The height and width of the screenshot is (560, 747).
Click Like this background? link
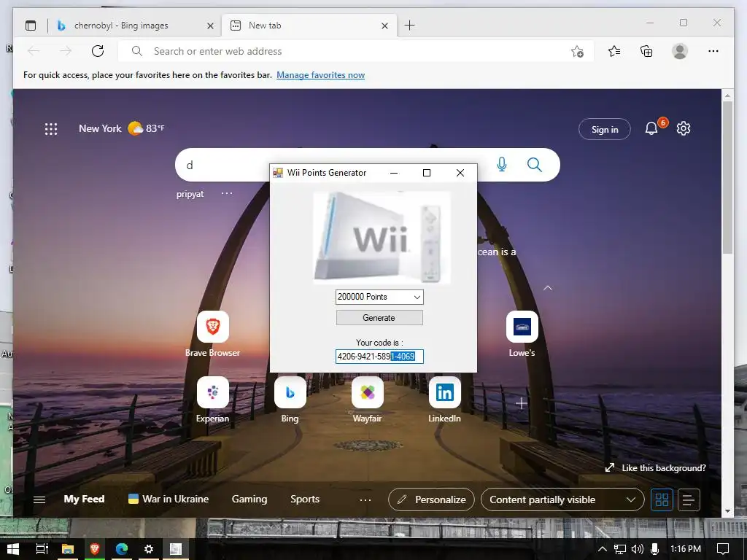[x=656, y=468]
